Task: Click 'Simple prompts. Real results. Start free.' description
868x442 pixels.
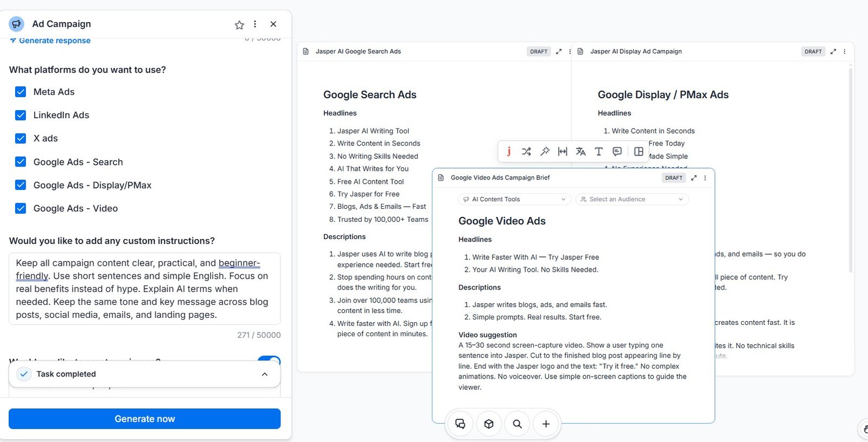Action: pos(537,317)
